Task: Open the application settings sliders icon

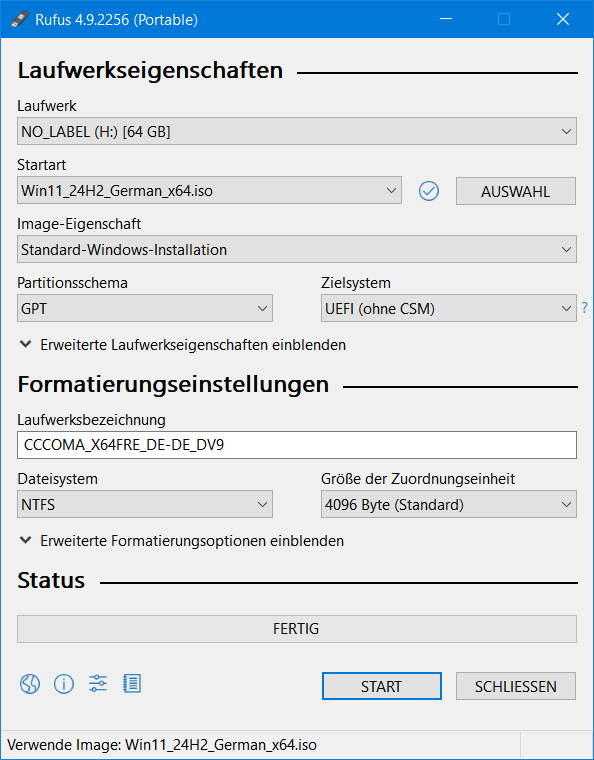Action: [x=98, y=683]
